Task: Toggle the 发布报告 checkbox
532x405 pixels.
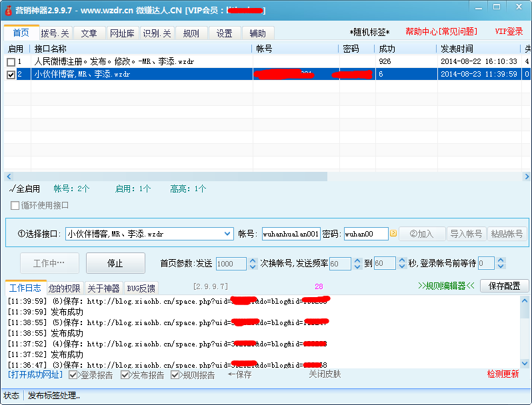Action: click(x=125, y=375)
